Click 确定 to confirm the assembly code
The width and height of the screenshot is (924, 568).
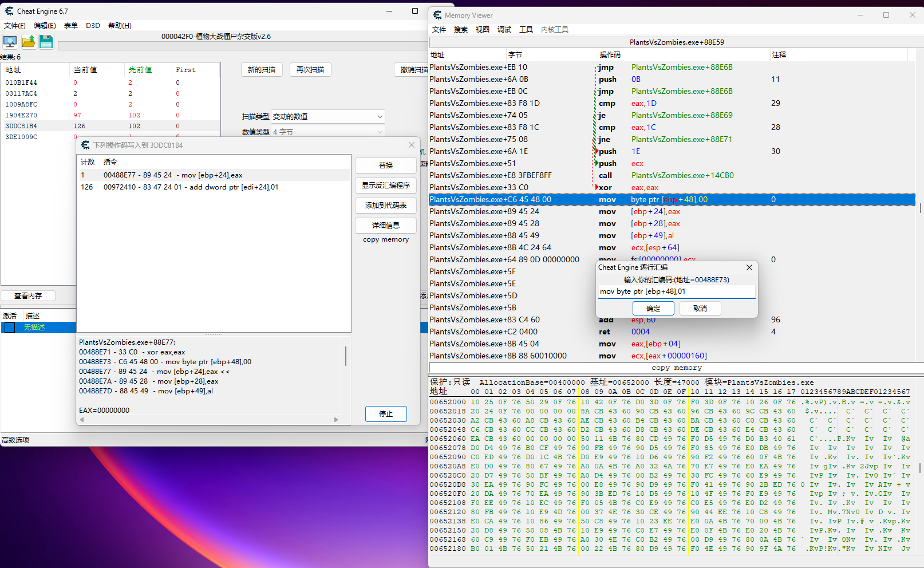(x=653, y=308)
